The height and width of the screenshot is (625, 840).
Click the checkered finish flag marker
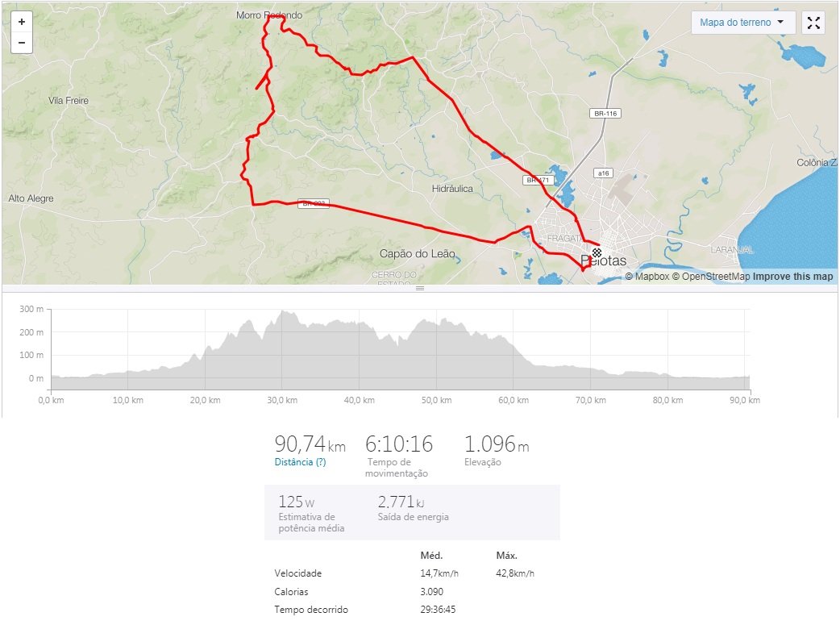click(x=597, y=252)
